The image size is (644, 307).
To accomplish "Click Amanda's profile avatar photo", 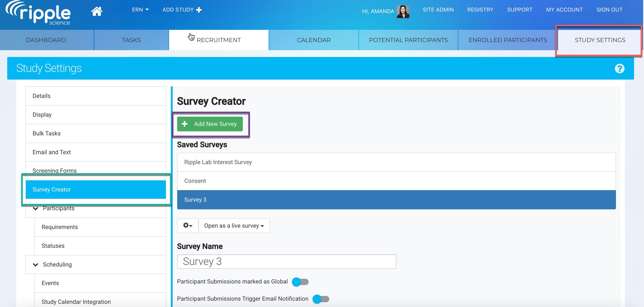I will 403,12.
